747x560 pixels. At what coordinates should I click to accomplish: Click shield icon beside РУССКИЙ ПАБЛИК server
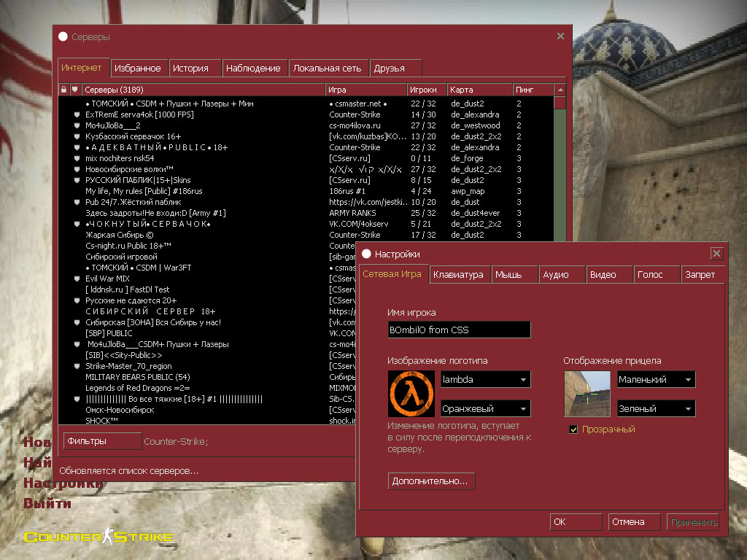coord(76,181)
